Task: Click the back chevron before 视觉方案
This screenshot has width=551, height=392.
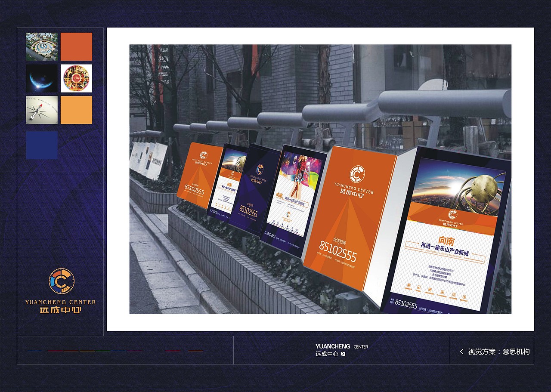Action: pyautogui.click(x=461, y=352)
